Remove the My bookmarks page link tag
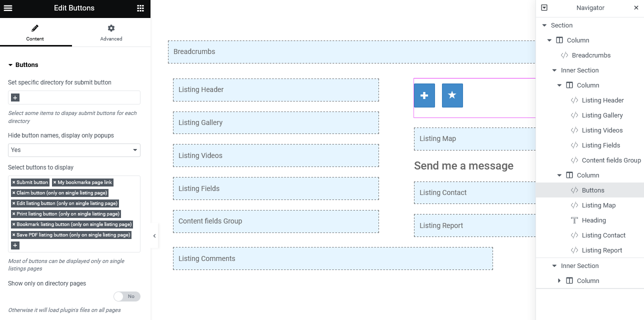644x320 pixels. [55, 182]
